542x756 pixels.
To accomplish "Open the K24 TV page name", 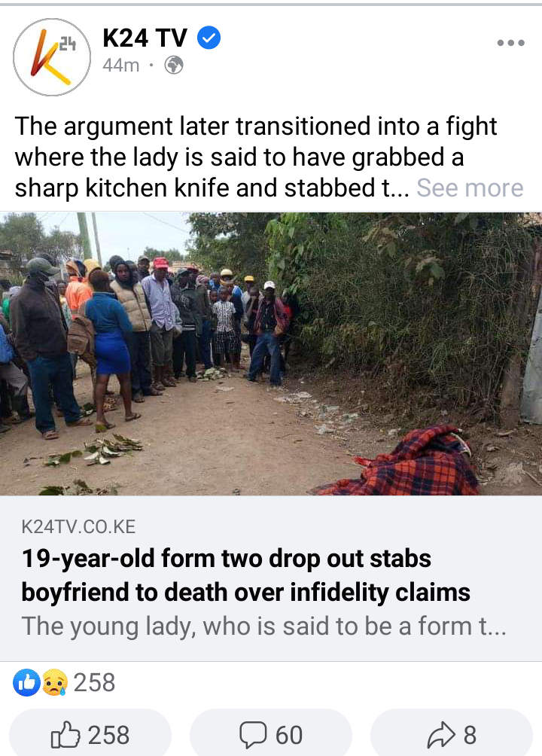I will tap(145, 38).
